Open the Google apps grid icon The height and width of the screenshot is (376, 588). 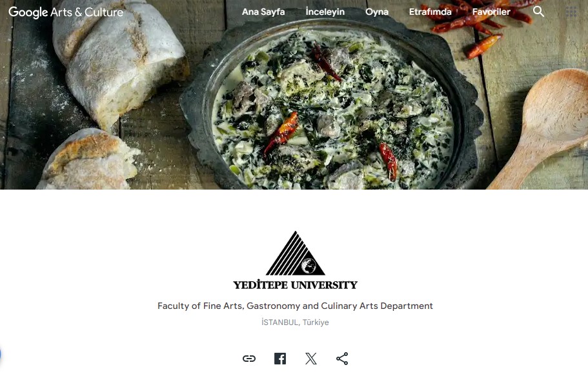point(571,12)
